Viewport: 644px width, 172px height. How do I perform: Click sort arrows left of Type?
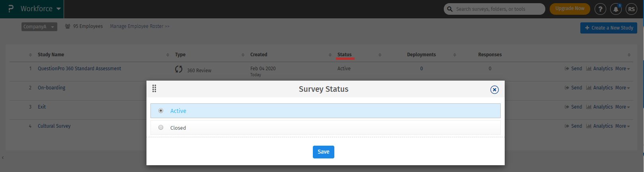[x=168, y=55]
